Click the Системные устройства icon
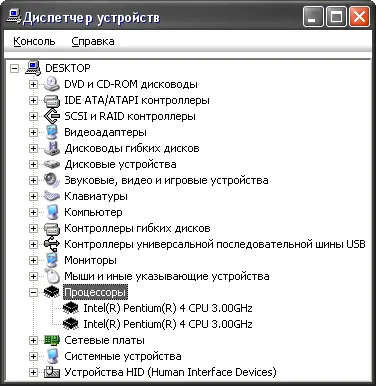 tap(52, 356)
